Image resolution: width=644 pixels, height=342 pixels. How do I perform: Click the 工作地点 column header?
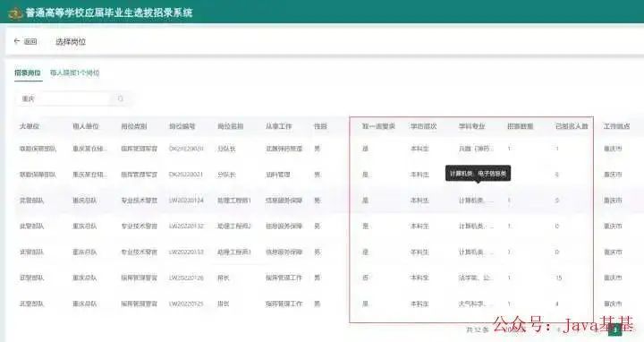[x=616, y=126]
